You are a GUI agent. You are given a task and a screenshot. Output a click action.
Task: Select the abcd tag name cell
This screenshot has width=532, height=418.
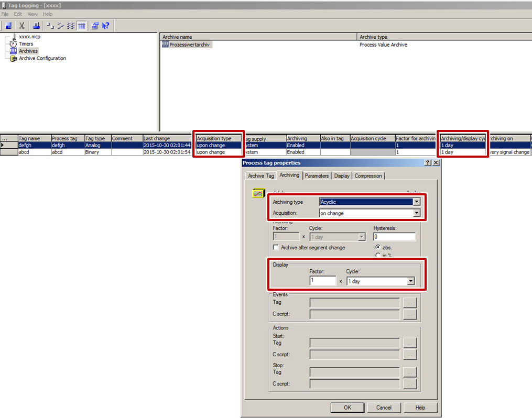click(34, 152)
